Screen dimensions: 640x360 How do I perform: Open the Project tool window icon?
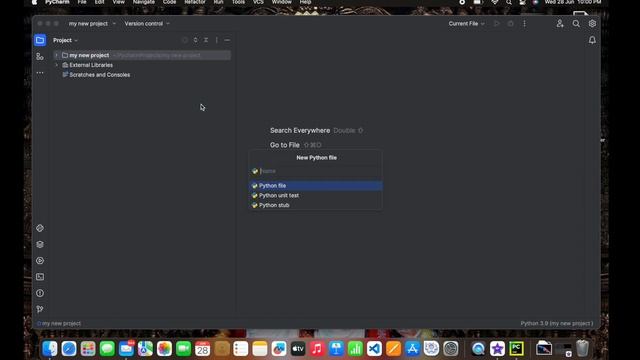point(40,40)
